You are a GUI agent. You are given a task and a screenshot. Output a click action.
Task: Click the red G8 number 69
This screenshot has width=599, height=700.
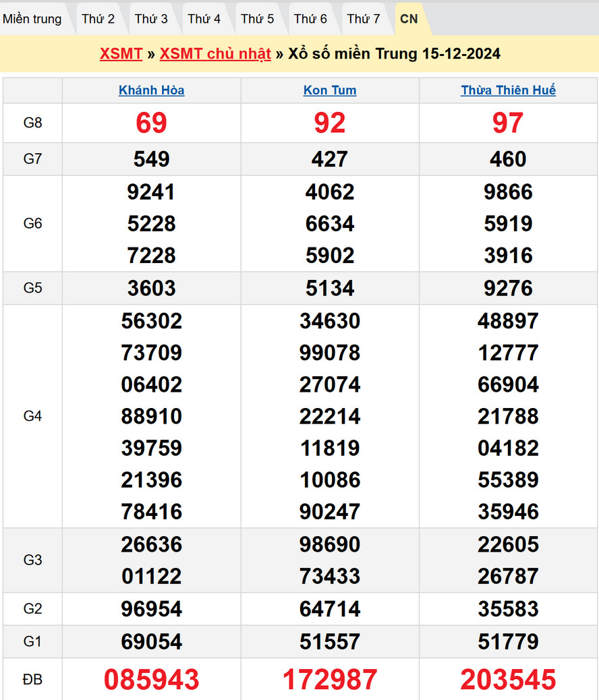152,123
